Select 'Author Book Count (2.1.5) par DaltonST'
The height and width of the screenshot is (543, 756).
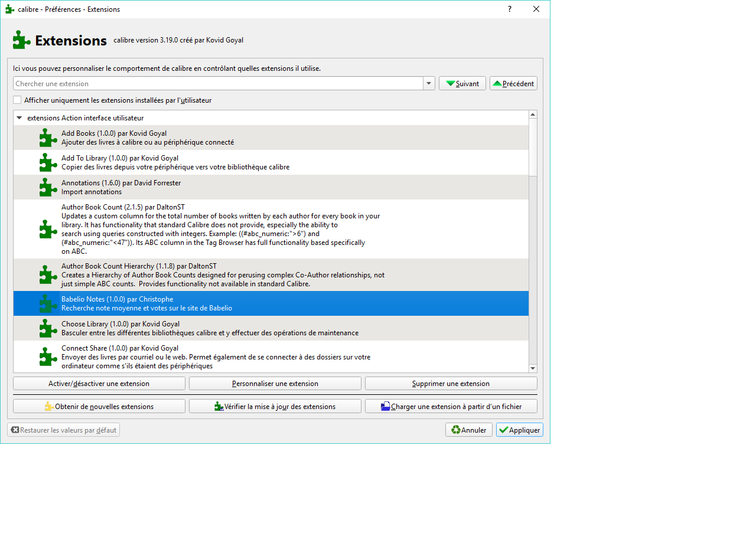[271, 229]
